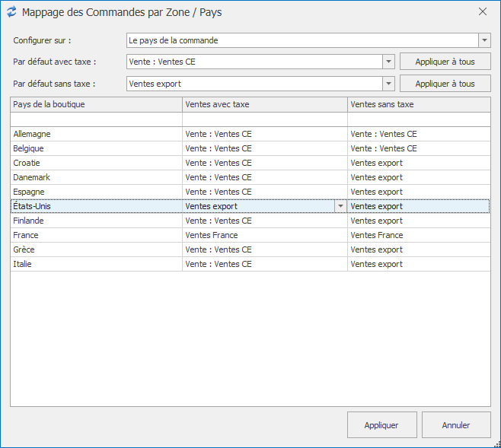This screenshot has height=448, width=501.
Task: Click 'Appliquer à tous' for avec taxe
Action: [445, 62]
